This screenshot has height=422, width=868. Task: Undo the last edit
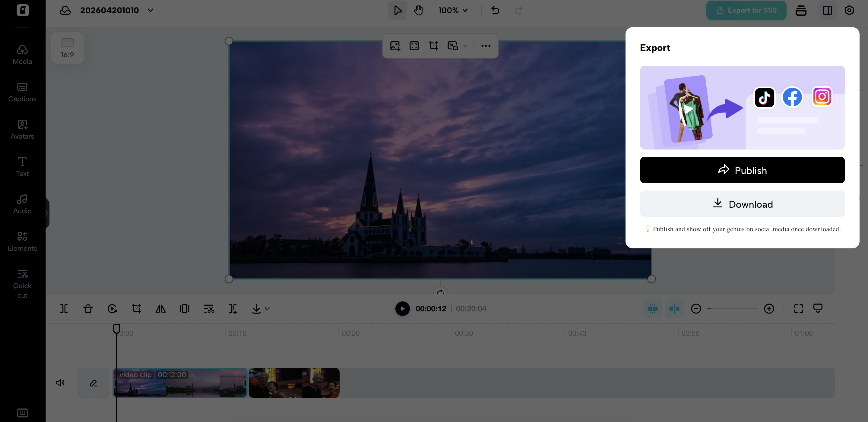pos(495,10)
